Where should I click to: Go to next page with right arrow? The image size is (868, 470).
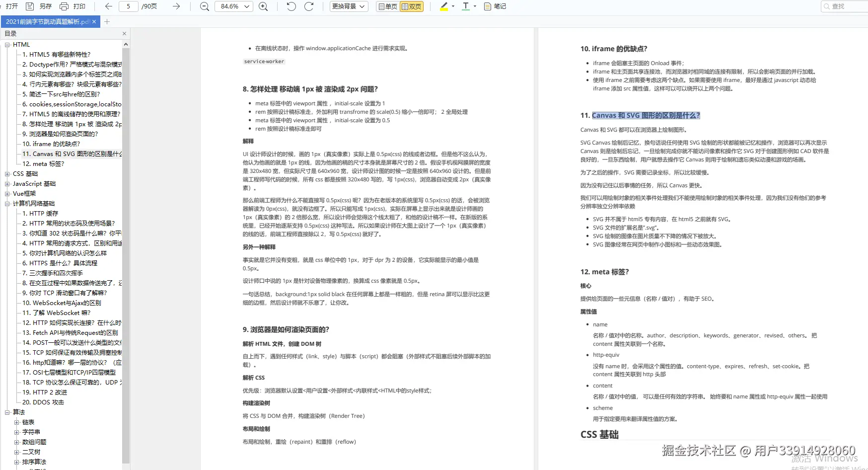(176, 6)
